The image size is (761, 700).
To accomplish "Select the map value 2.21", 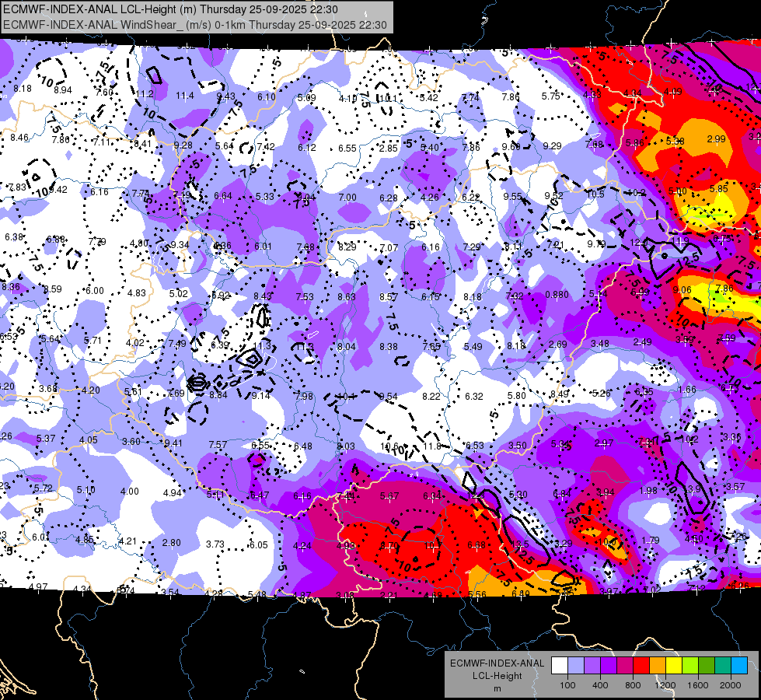I will coord(389,595).
